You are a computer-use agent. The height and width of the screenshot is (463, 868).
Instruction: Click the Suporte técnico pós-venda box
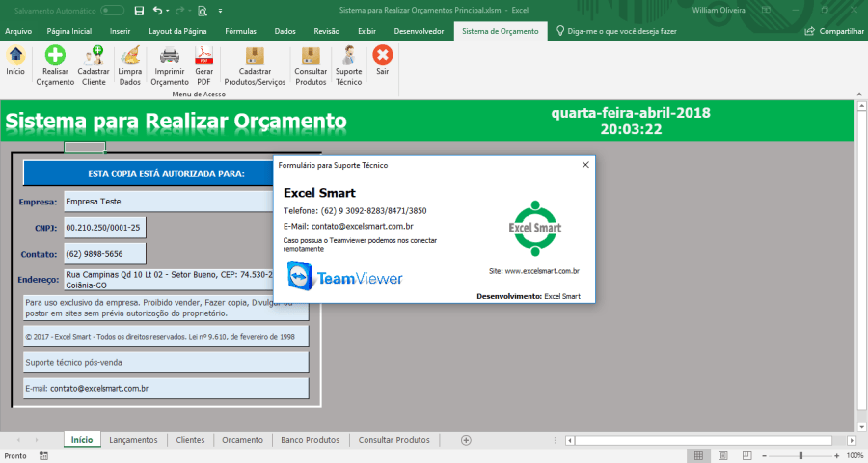[166, 363]
